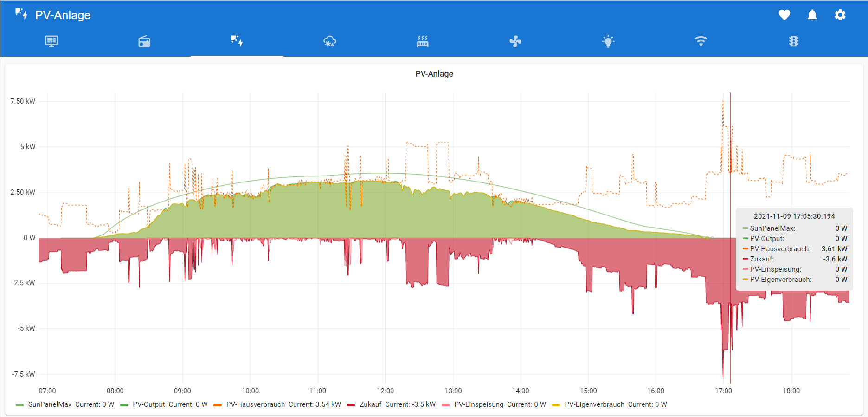
Task: Click the PV-Anlage header title text
Action: (63, 15)
